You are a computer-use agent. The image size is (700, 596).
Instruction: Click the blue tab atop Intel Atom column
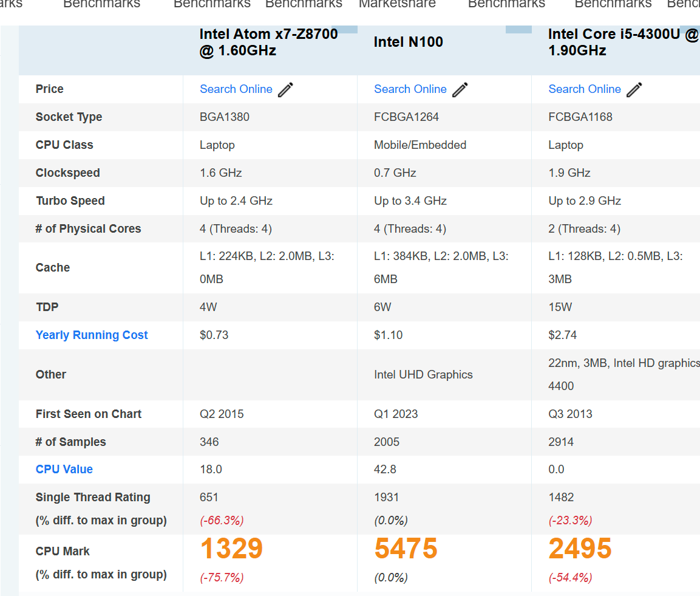[x=347, y=30]
